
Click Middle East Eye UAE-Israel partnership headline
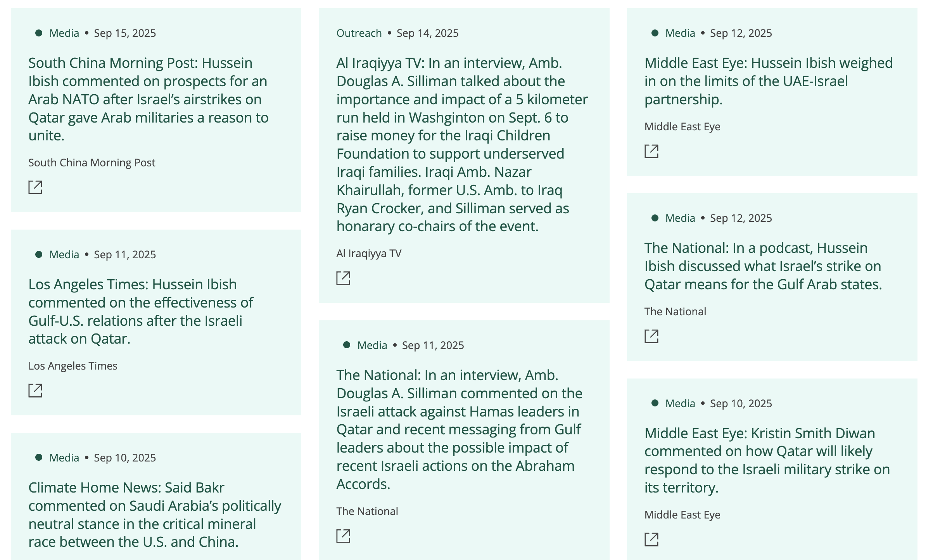(768, 81)
